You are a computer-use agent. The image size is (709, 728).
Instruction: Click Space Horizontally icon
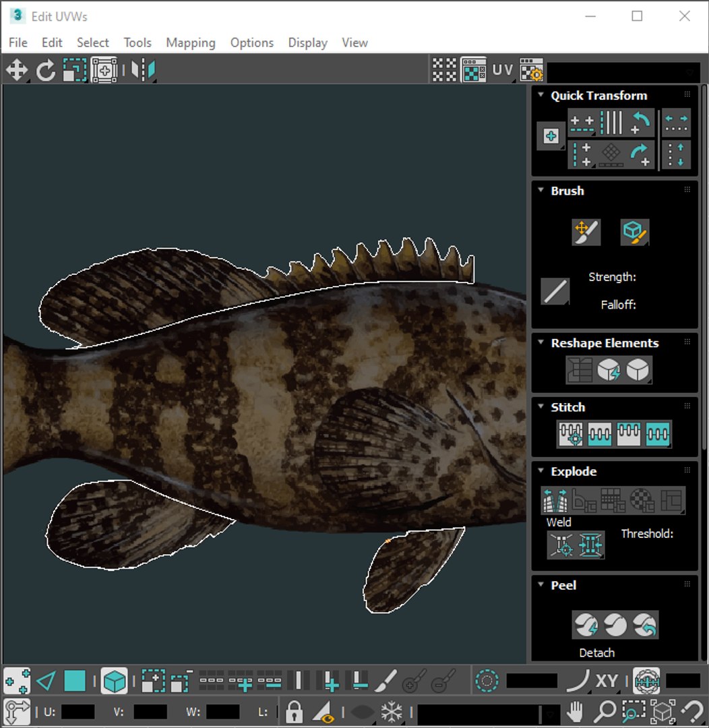(x=676, y=123)
